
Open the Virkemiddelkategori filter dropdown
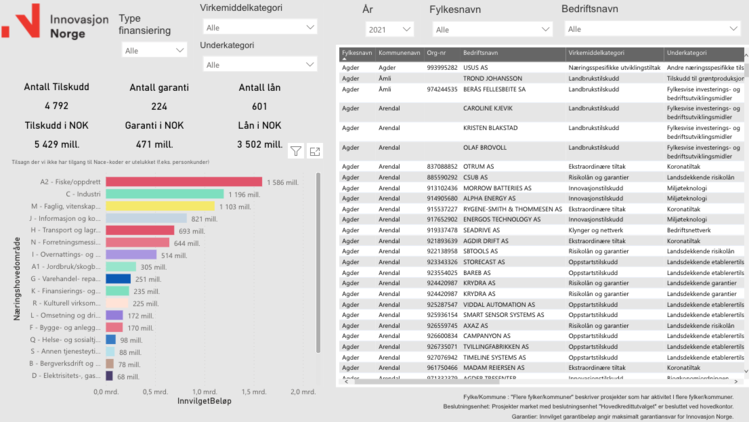click(258, 28)
